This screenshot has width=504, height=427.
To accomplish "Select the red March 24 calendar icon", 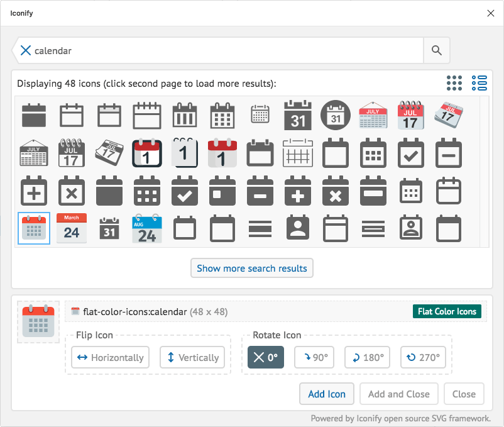I will (72, 228).
